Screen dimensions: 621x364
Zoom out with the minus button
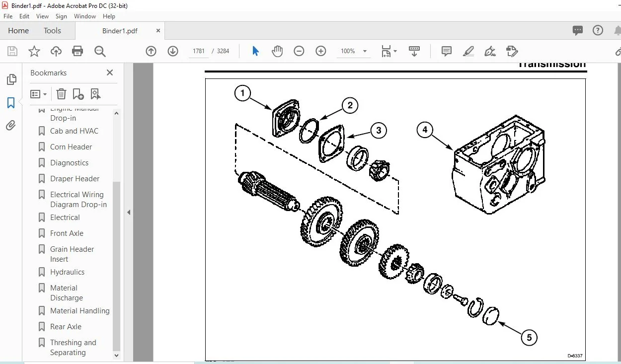click(x=299, y=51)
